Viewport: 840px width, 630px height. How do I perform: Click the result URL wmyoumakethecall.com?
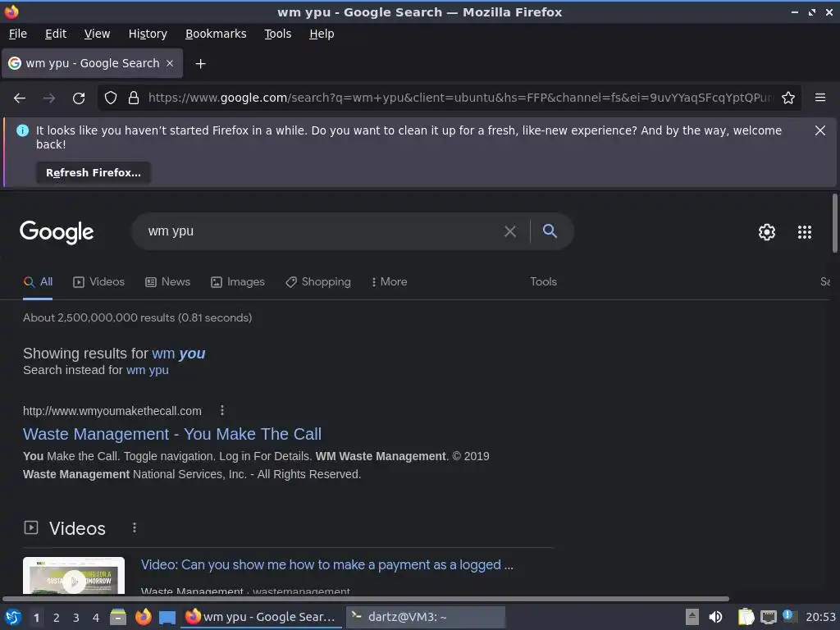coord(112,411)
